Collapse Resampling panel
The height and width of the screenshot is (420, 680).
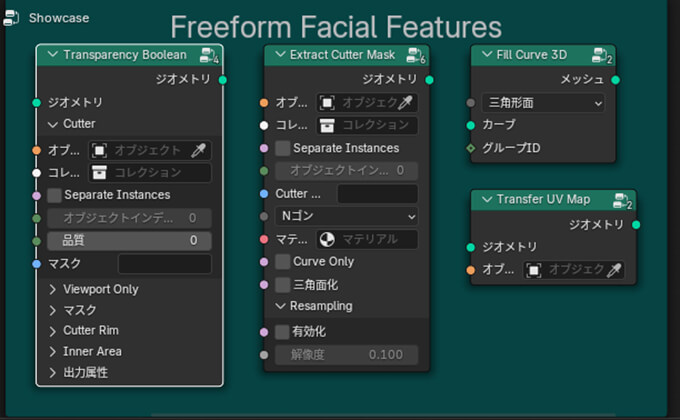[281, 306]
